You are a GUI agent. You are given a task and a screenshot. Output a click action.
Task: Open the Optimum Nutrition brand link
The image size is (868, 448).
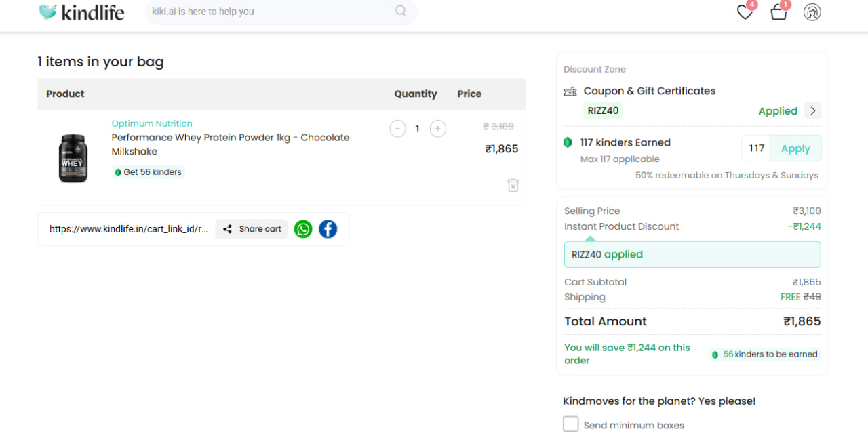tap(152, 123)
